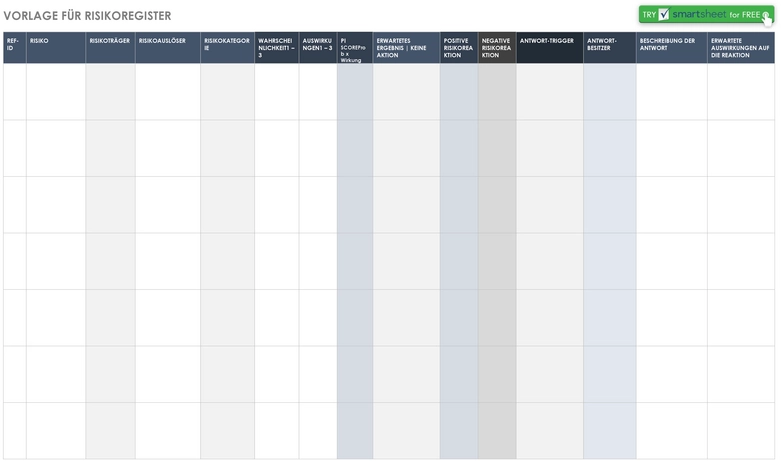Click the first empty cell under RISIKO
The width and height of the screenshot is (781, 461).
pyautogui.click(x=56, y=92)
